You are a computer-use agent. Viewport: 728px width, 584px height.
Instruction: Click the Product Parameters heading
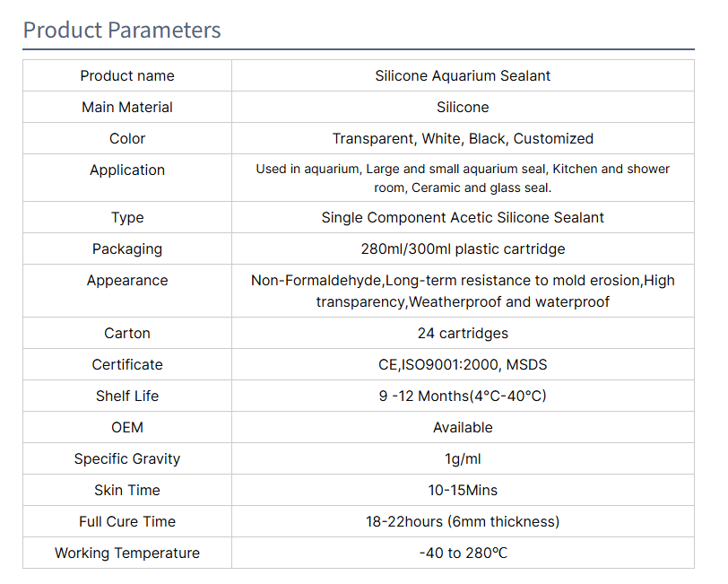coord(122,31)
